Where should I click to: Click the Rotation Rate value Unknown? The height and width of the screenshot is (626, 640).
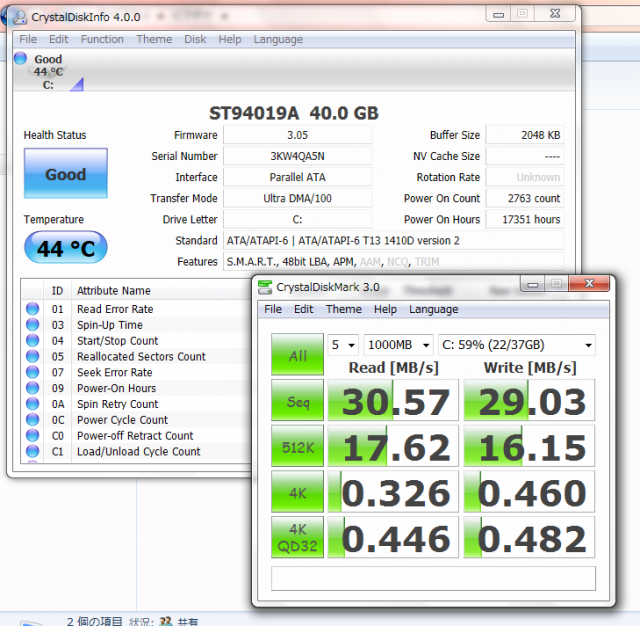(x=525, y=177)
